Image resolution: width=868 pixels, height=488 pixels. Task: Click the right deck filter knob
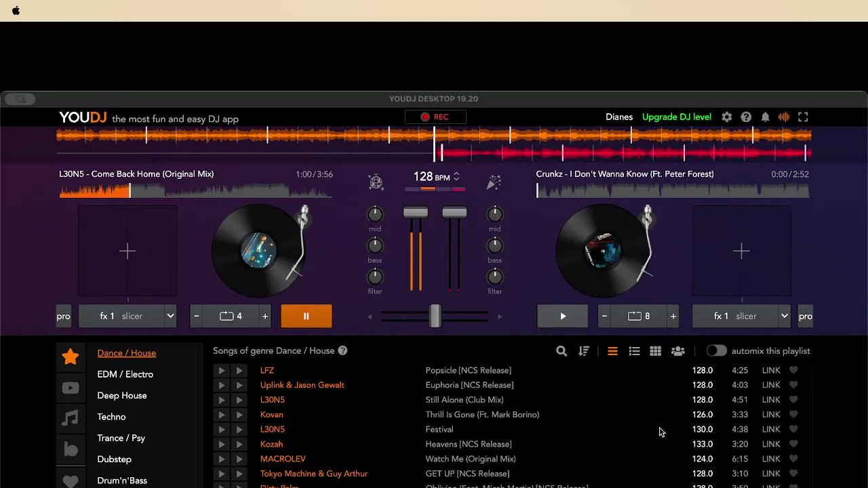tap(495, 277)
